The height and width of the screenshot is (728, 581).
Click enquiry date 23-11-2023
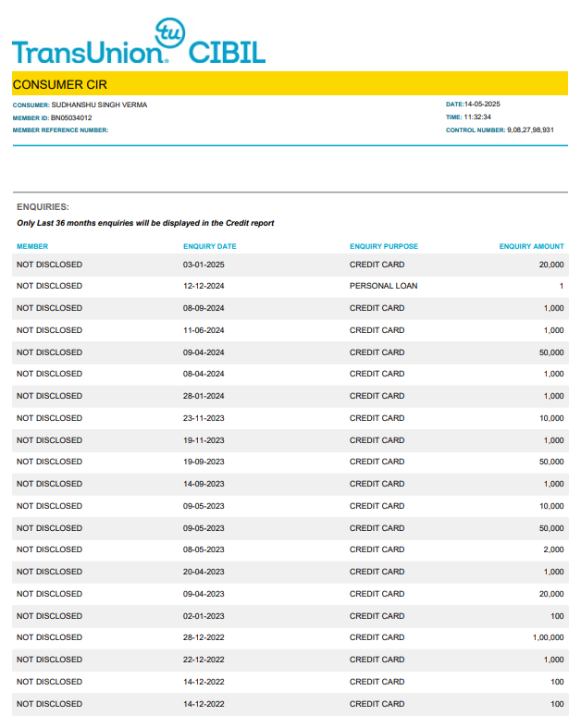pos(204,418)
